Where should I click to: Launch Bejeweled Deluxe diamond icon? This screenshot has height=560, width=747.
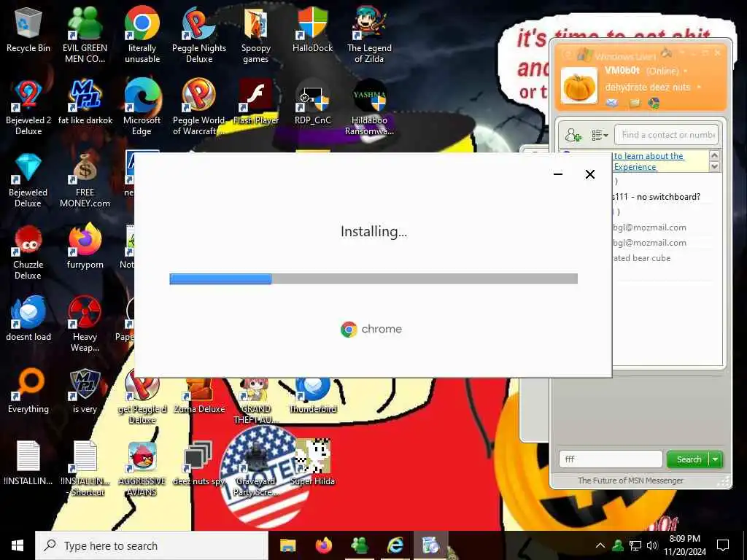click(x=28, y=180)
